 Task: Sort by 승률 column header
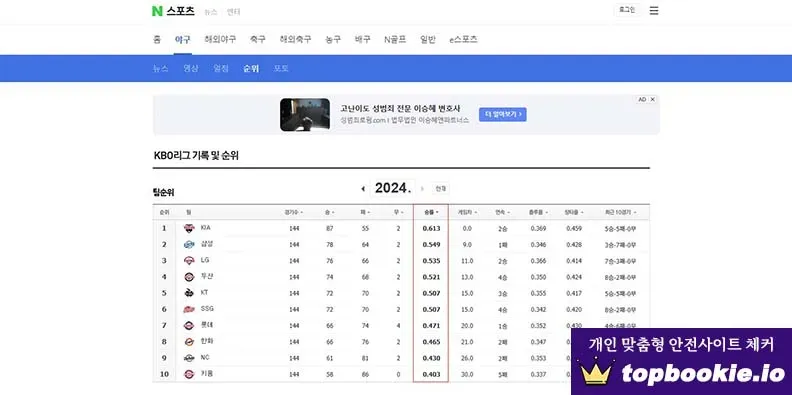(430, 213)
